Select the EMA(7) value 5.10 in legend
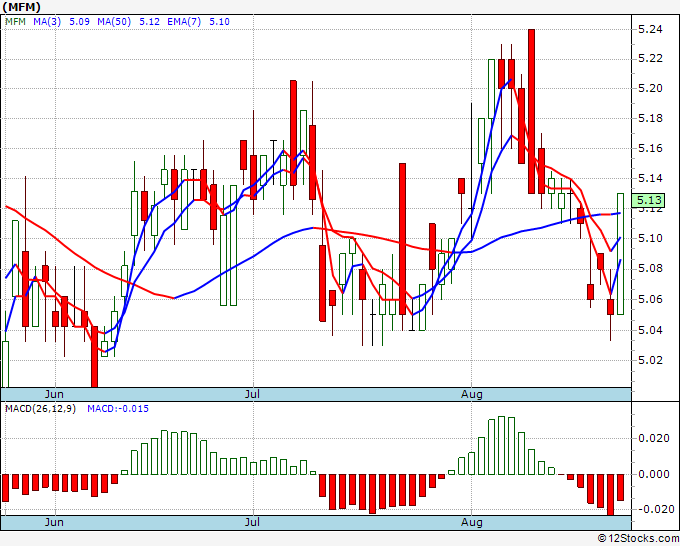The width and height of the screenshot is (680, 546). [219, 22]
